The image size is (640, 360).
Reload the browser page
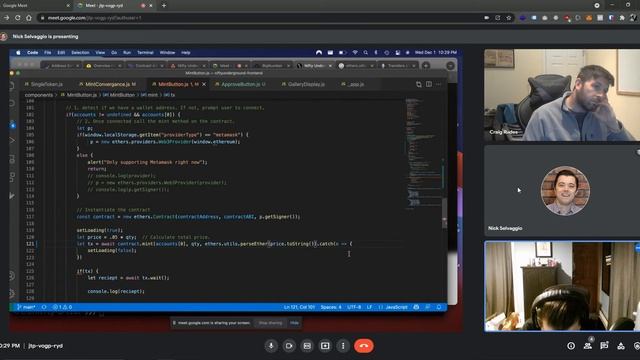pos(18,18)
